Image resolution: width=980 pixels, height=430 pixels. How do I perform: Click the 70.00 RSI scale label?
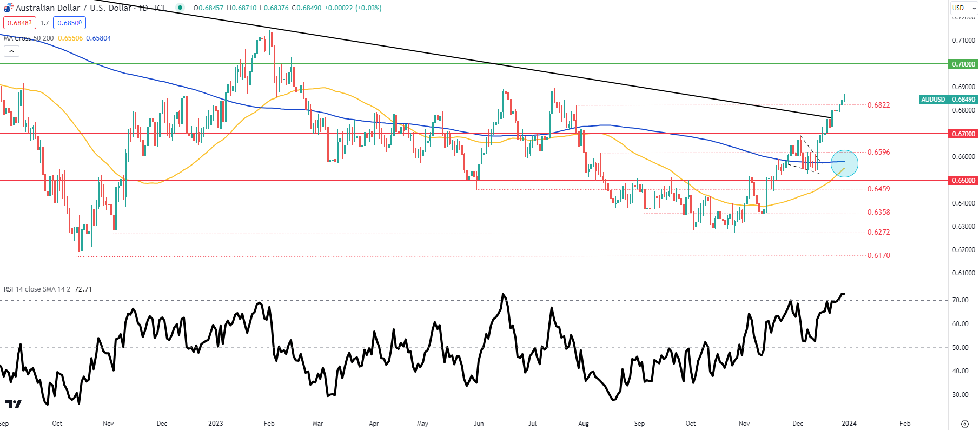[x=961, y=300]
